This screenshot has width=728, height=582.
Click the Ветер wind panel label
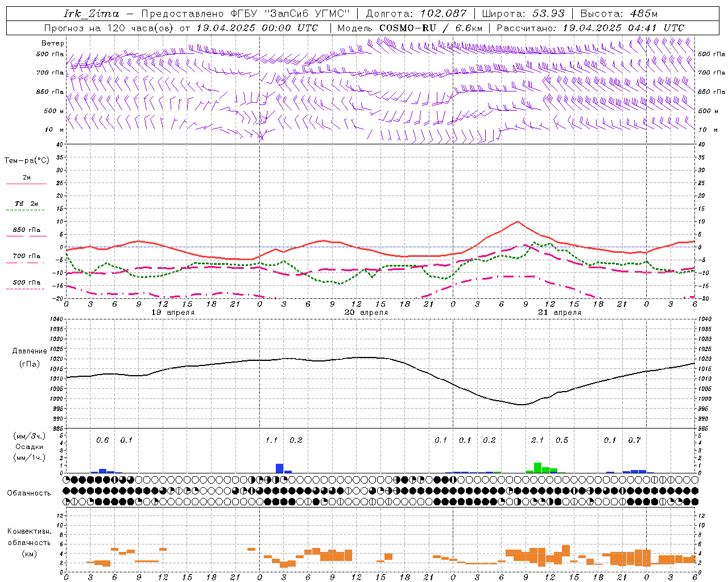tap(53, 43)
